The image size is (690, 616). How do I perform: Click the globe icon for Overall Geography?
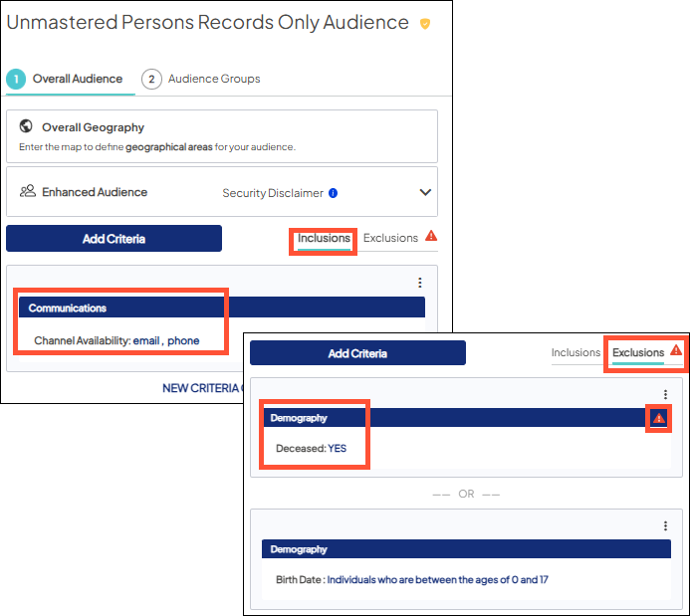(x=26, y=127)
